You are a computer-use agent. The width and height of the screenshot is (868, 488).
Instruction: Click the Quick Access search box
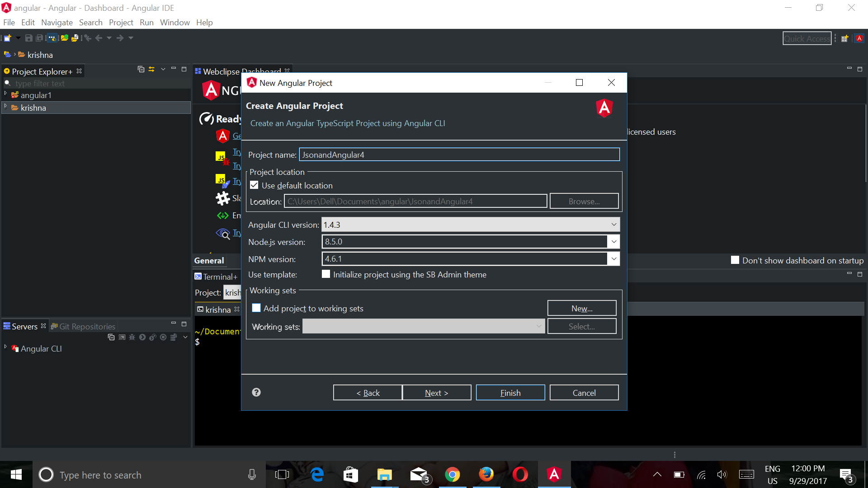tap(807, 38)
